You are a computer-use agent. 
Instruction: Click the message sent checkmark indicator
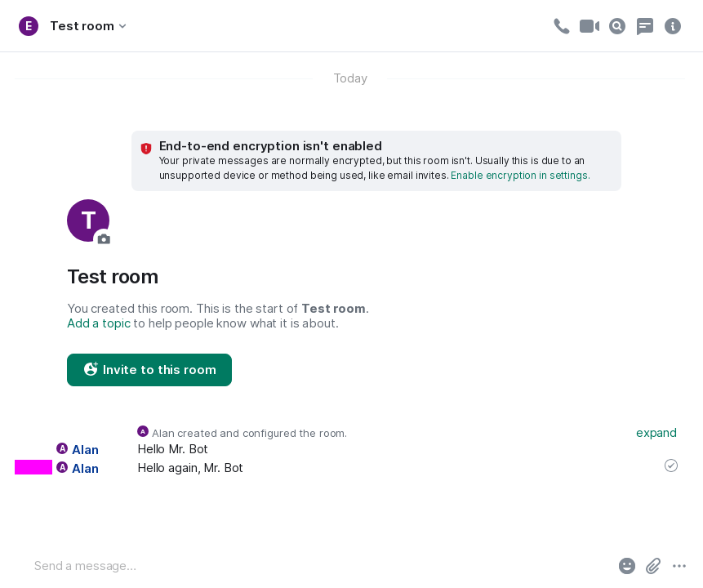(x=671, y=465)
